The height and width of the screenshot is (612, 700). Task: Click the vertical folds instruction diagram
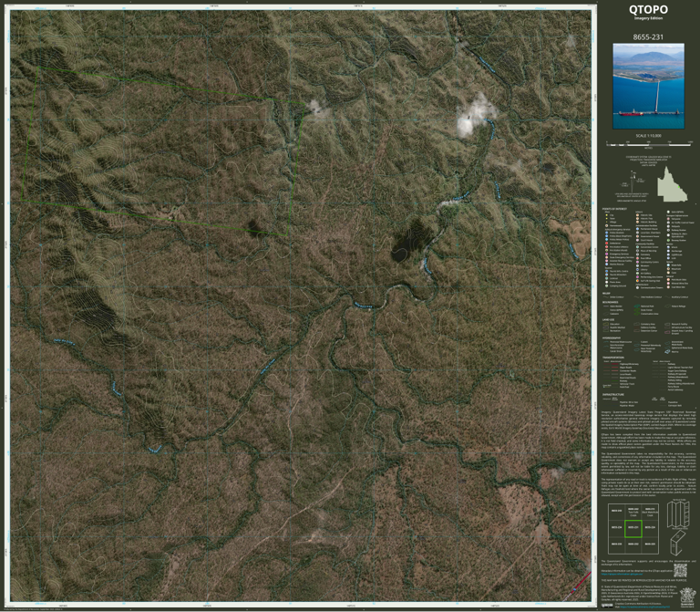pos(678,513)
